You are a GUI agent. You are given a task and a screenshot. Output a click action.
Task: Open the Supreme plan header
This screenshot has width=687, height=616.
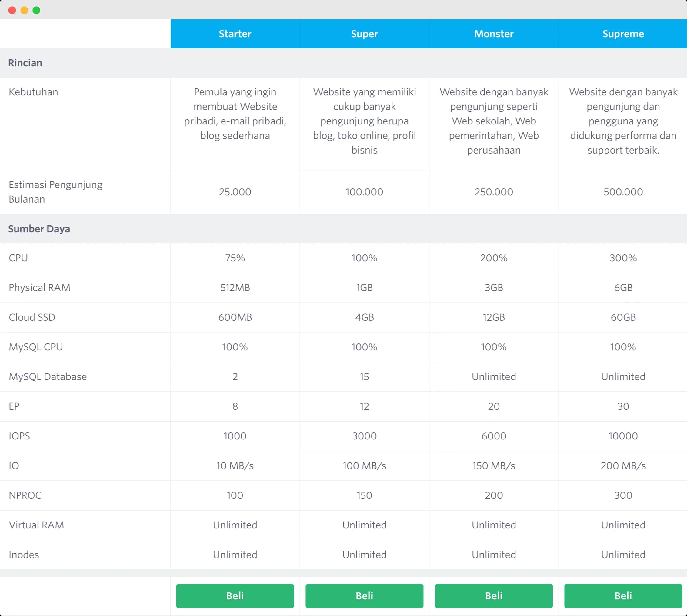[x=623, y=34]
